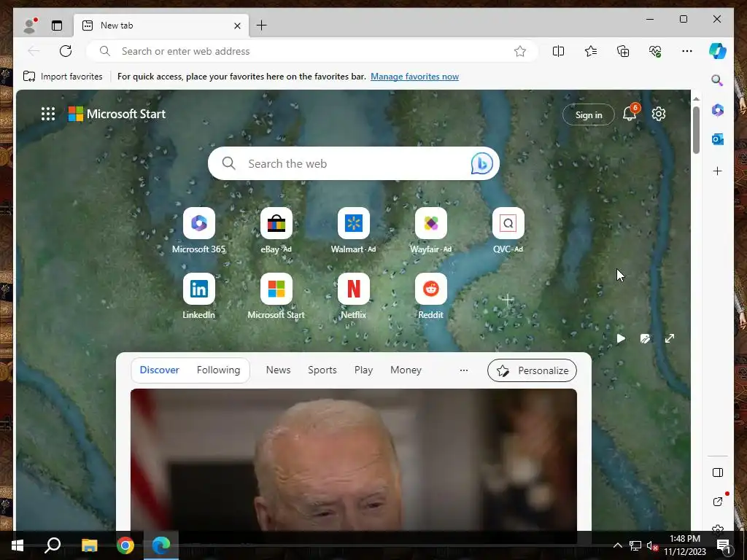Open the Microsoft Start app launcher grid
Image resolution: width=747 pixels, height=560 pixels.
[48, 114]
